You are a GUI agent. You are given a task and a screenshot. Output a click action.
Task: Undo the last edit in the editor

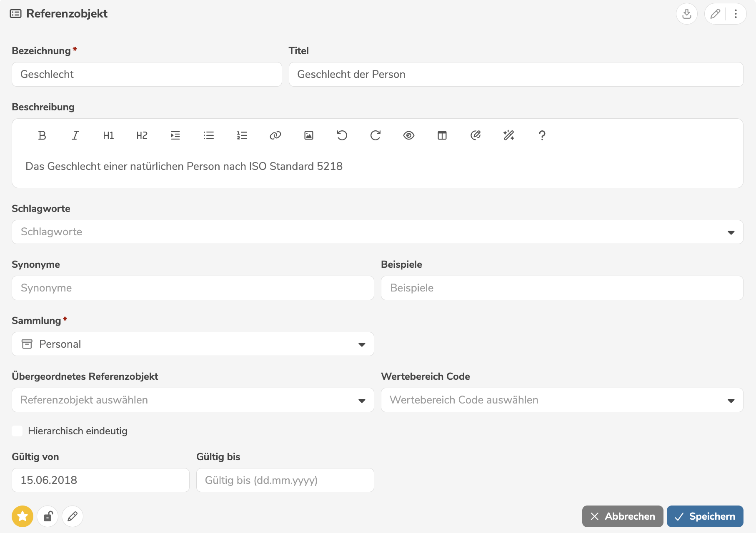[x=342, y=135]
